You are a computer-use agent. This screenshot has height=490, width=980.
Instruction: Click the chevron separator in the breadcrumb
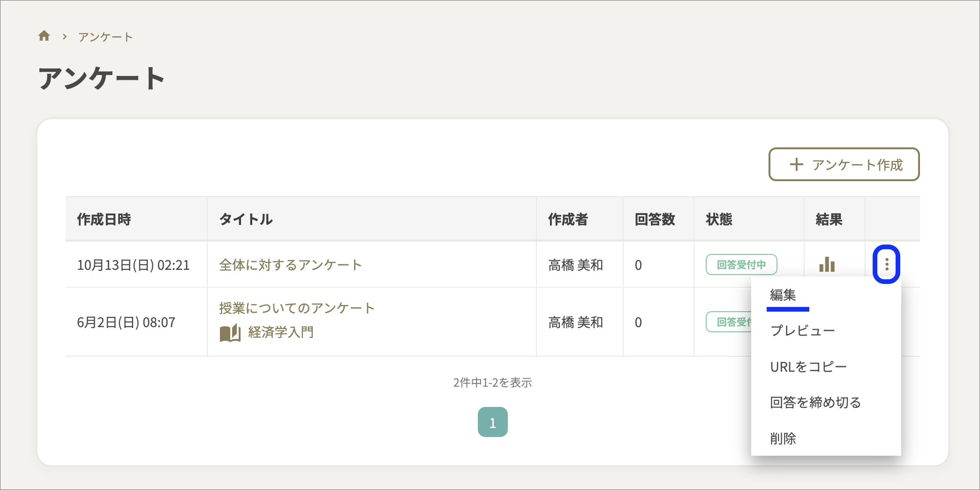64,36
